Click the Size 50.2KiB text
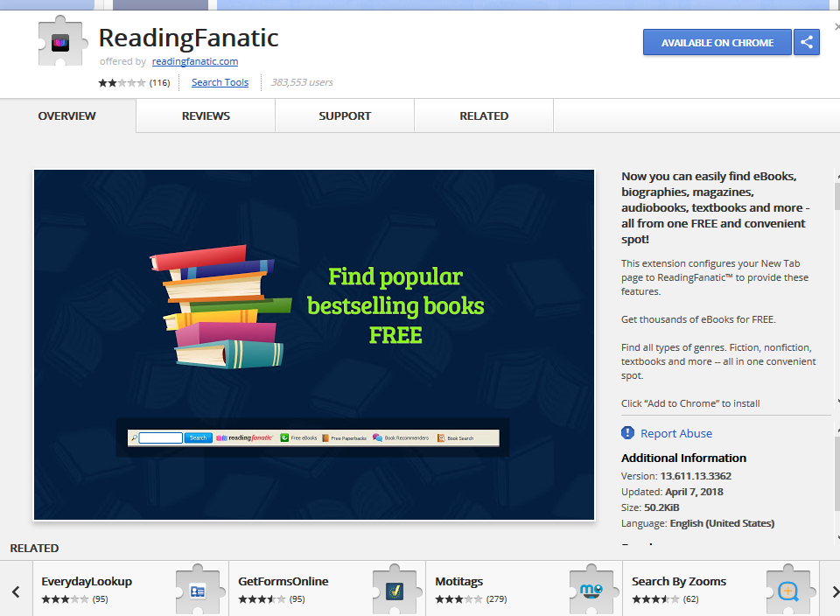Viewport: 840px width, 616px height. coord(650,507)
